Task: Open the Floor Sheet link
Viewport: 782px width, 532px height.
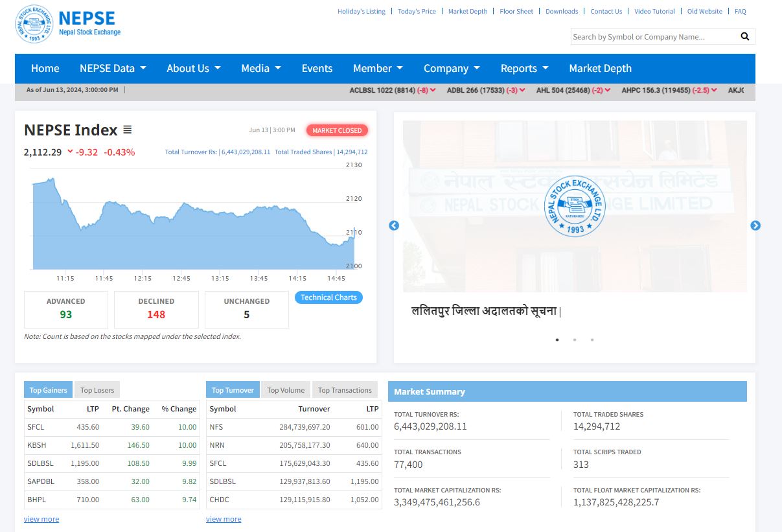Action: tap(516, 11)
